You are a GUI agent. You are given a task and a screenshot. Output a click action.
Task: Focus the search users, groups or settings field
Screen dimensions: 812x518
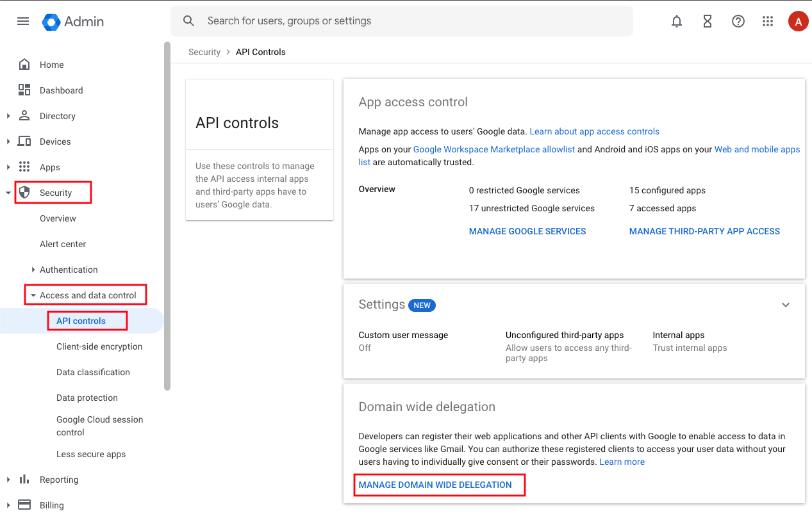click(402, 21)
